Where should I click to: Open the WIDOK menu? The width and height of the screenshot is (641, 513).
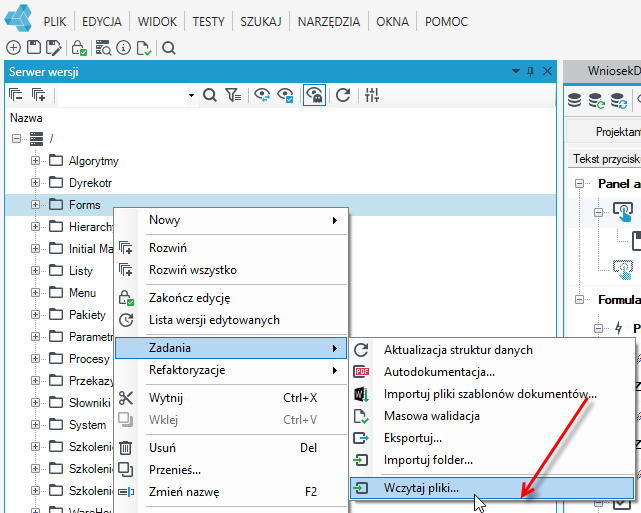coord(157,21)
